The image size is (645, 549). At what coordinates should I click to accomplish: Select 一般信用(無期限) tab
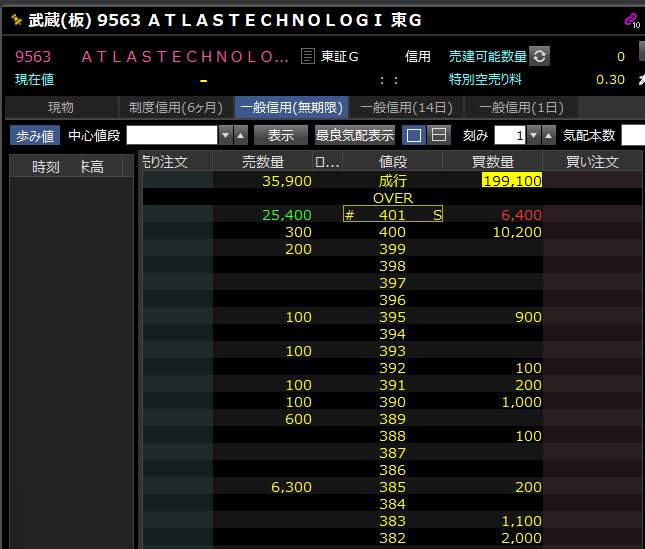pyautogui.click(x=292, y=107)
